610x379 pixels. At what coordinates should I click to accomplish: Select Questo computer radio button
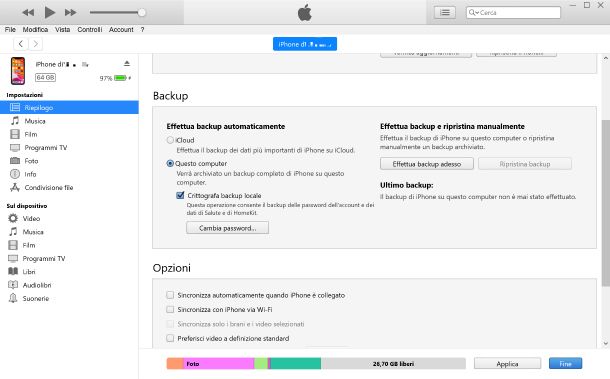click(170, 163)
